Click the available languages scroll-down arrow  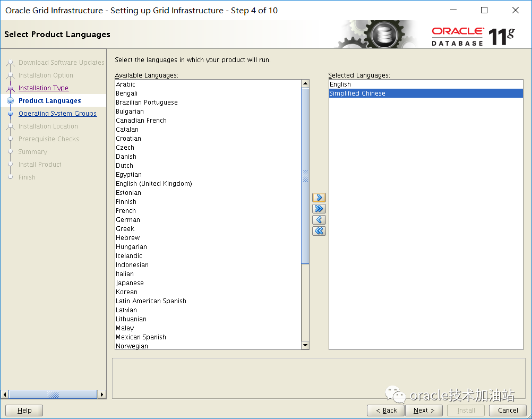pos(305,345)
